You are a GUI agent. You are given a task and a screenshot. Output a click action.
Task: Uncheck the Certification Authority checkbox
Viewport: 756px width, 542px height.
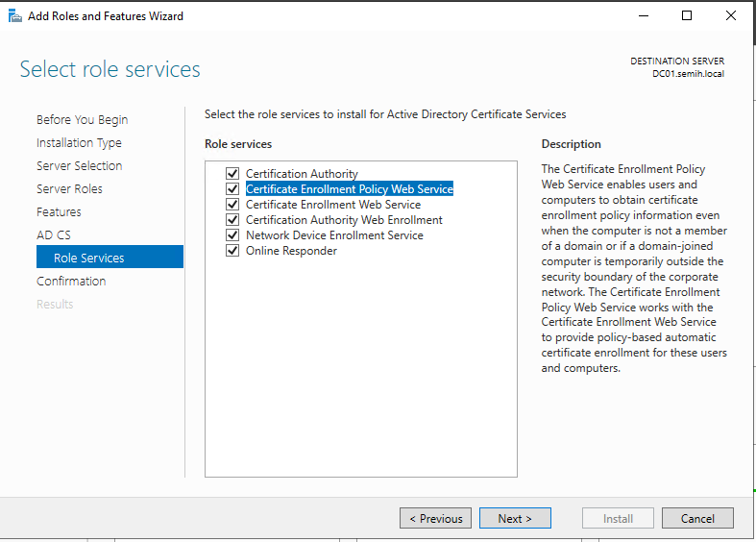point(232,174)
